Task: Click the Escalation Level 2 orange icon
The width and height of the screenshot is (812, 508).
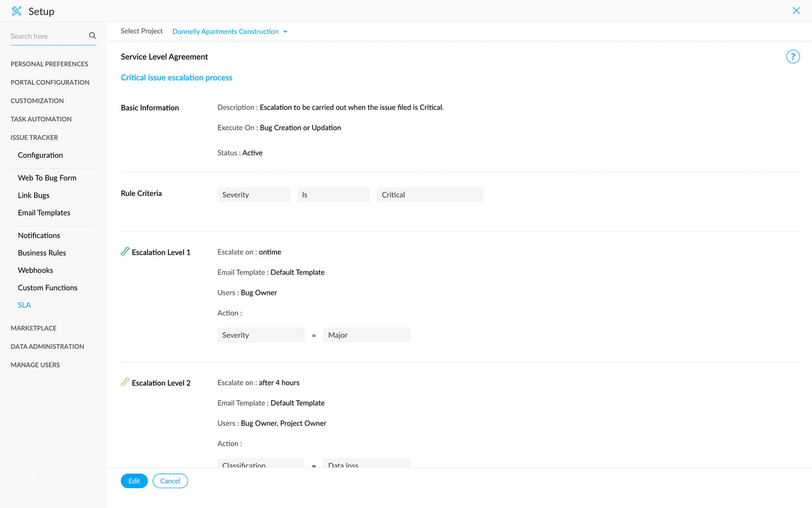Action: (125, 382)
